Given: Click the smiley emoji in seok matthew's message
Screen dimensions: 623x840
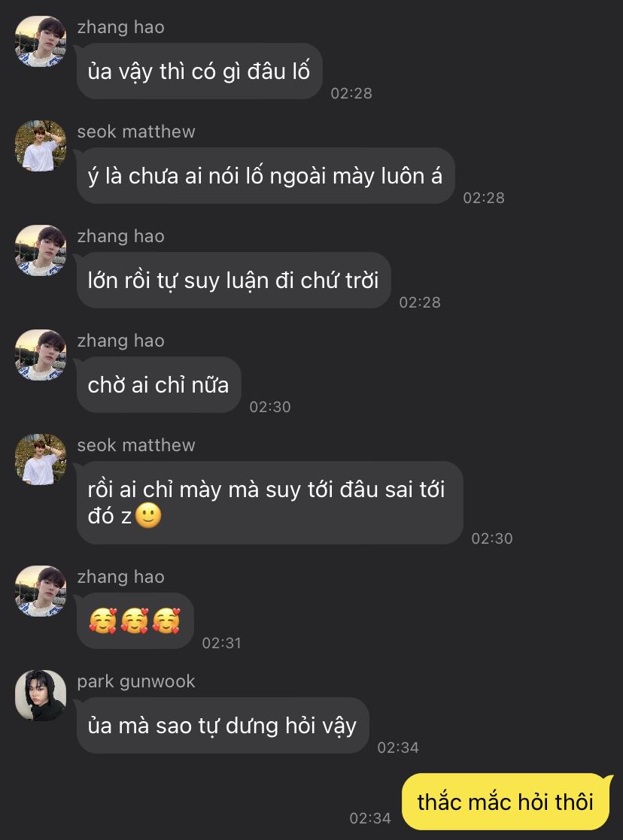Looking at the screenshot, I should coord(148,515).
